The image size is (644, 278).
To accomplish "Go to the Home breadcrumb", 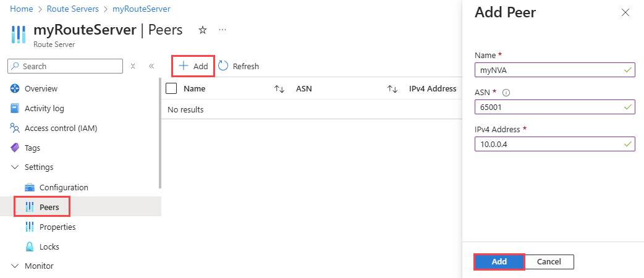I will click(22, 9).
